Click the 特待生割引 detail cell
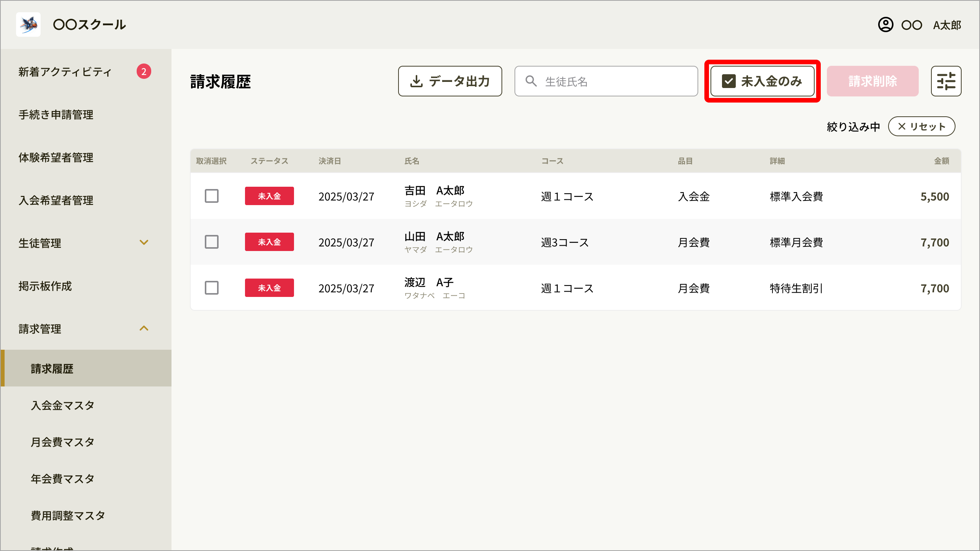This screenshot has height=551, width=980. tap(796, 289)
